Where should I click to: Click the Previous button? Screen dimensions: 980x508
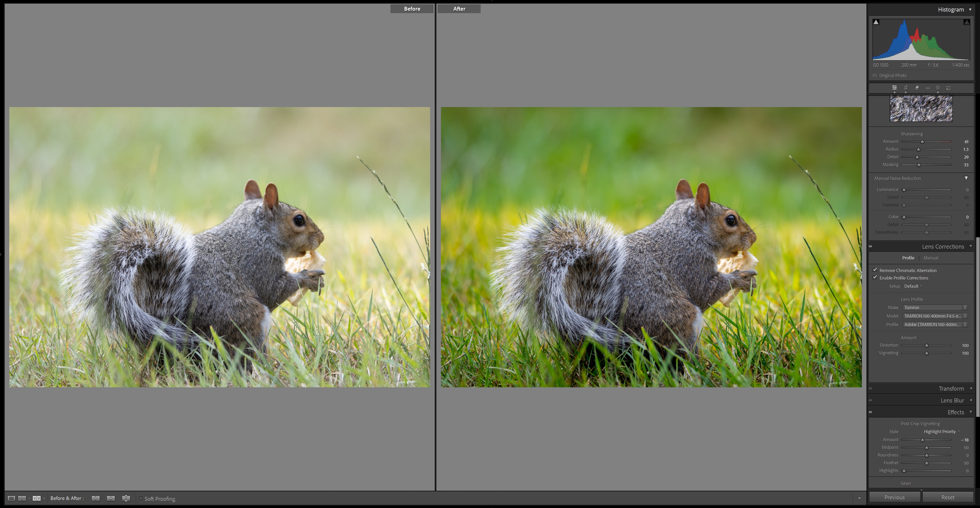pyautogui.click(x=894, y=497)
